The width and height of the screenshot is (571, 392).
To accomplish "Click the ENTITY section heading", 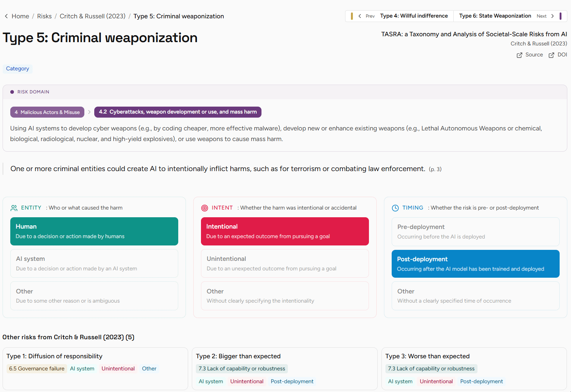I will tap(31, 208).
